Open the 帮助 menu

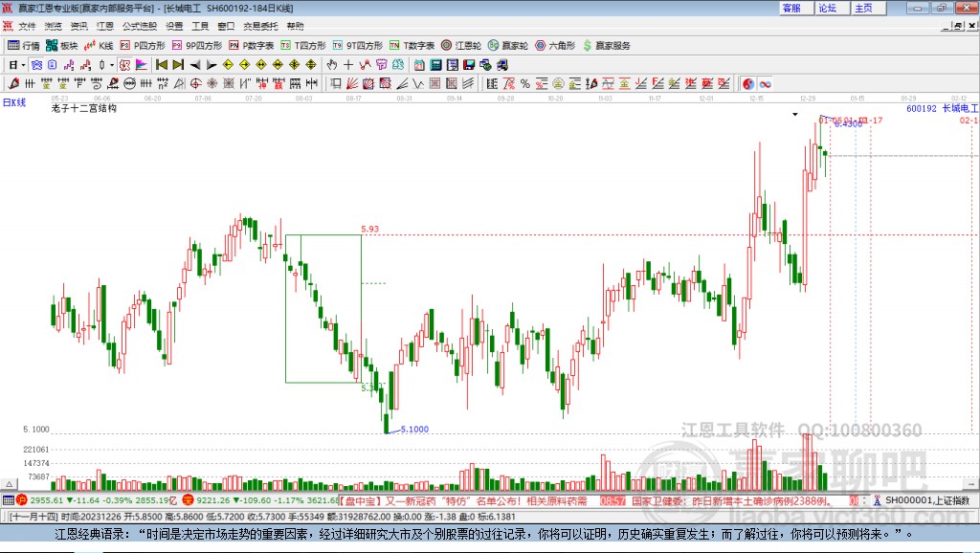[295, 26]
